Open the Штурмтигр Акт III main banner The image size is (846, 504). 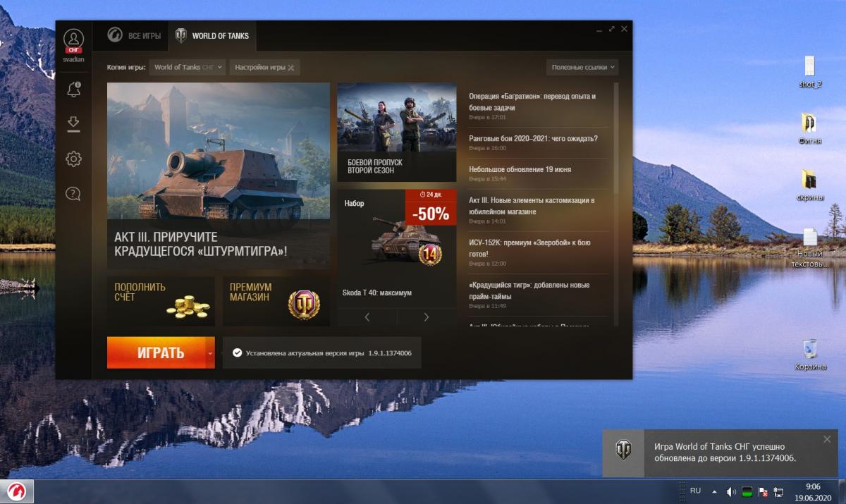click(219, 176)
